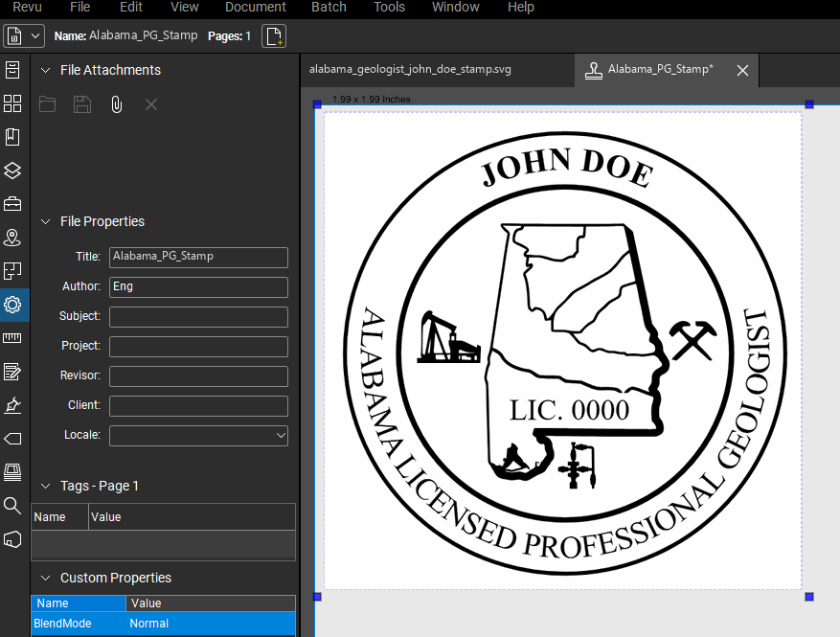Open the Batch menu

pyautogui.click(x=329, y=7)
